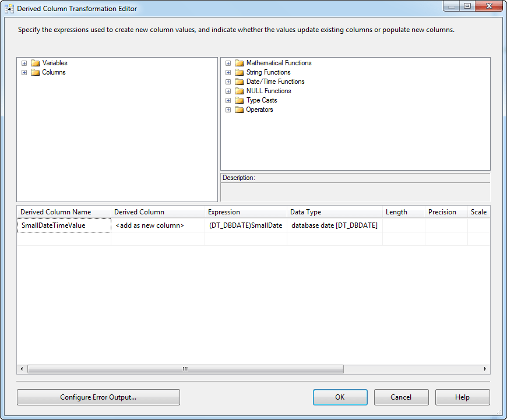The height and width of the screenshot is (420, 507).
Task: Click the Type Casts folder icon
Action: 240,100
